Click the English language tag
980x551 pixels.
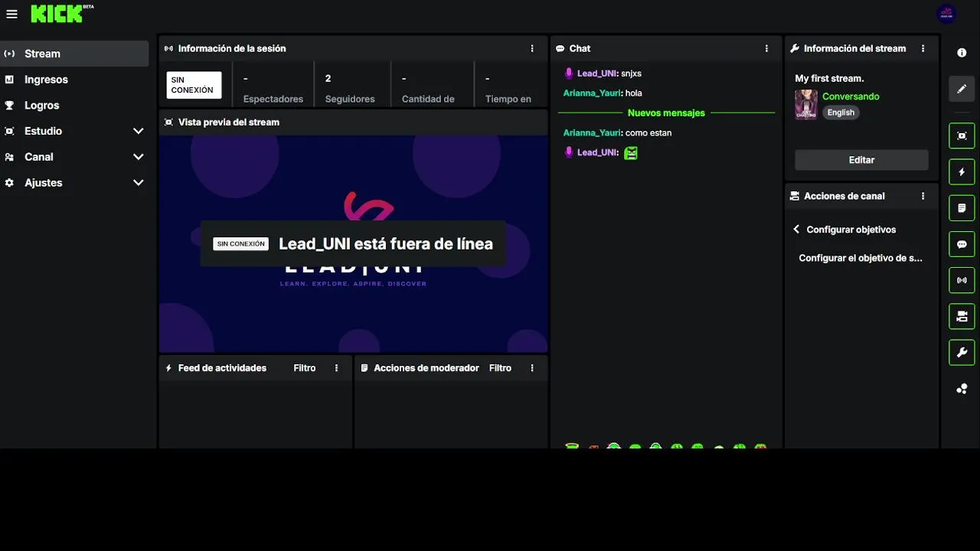(x=841, y=112)
